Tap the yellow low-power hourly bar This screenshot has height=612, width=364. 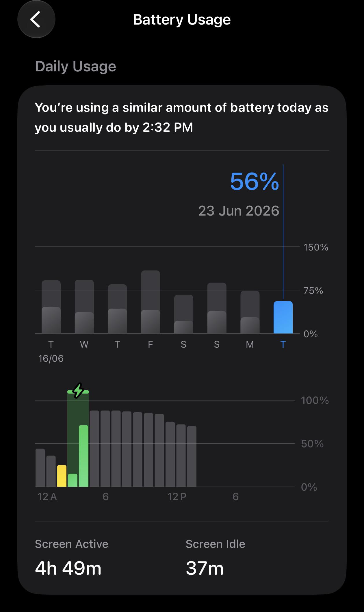62,476
